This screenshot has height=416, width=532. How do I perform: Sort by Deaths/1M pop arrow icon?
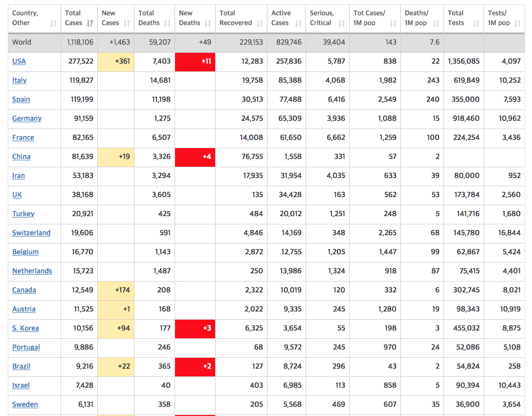click(x=436, y=23)
